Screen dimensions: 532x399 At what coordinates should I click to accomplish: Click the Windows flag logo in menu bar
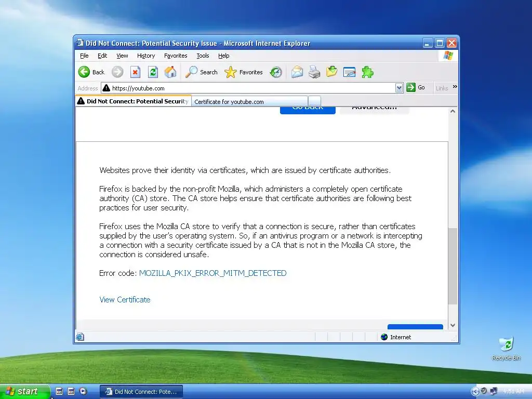click(448, 56)
